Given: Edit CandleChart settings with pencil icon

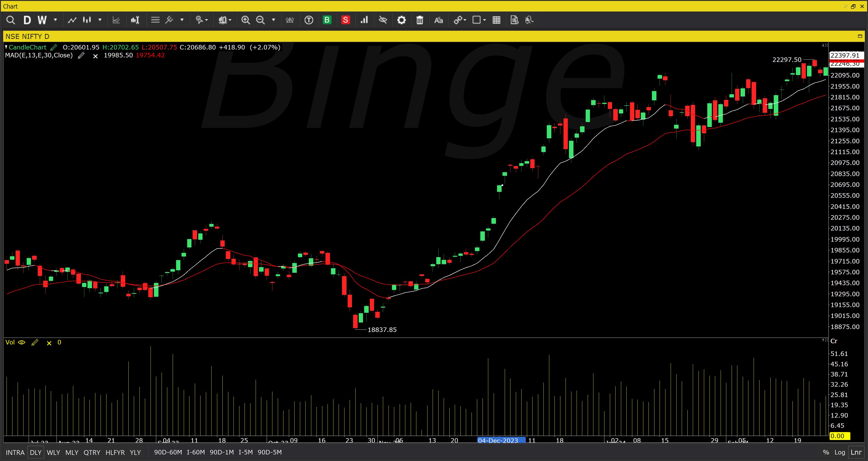Looking at the screenshot, I should (54, 47).
